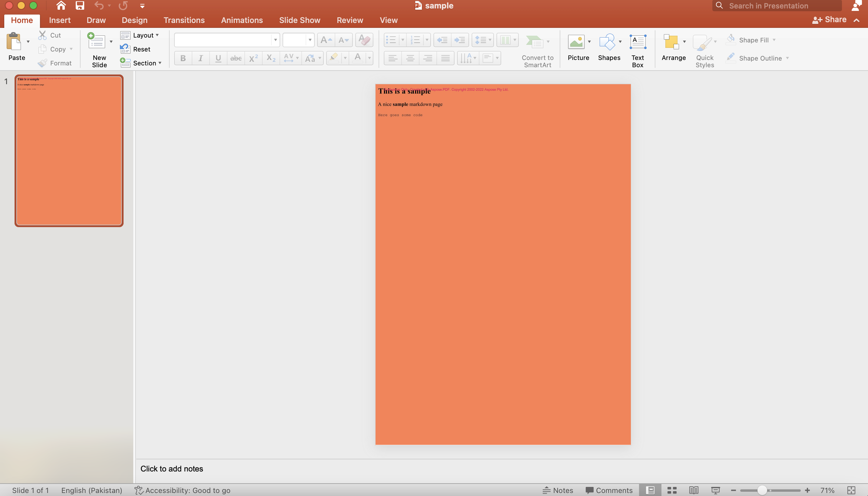This screenshot has width=868, height=496.
Task: Toggle italic formatting
Action: point(201,58)
